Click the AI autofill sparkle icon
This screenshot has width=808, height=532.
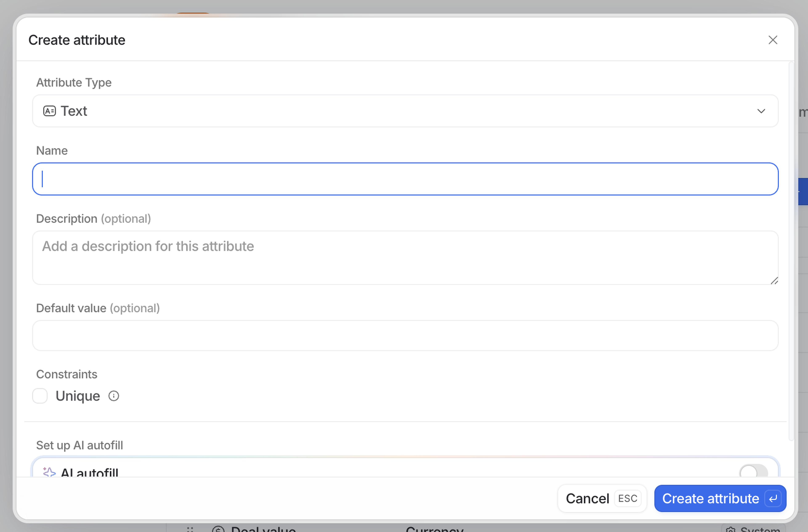coord(49,472)
